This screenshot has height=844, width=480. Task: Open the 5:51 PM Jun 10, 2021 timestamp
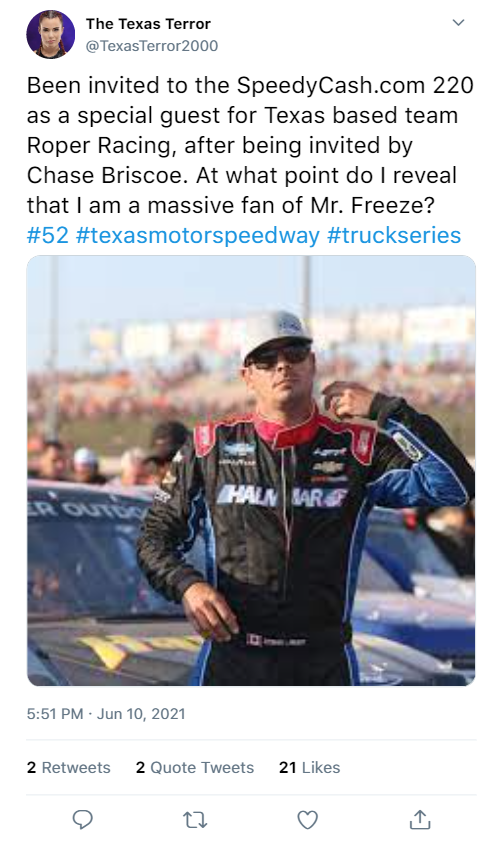(106, 714)
